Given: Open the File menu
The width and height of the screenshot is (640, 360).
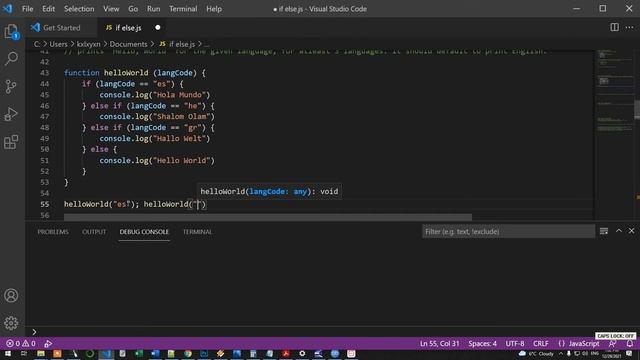Looking at the screenshot, I should click(x=27, y=9).
